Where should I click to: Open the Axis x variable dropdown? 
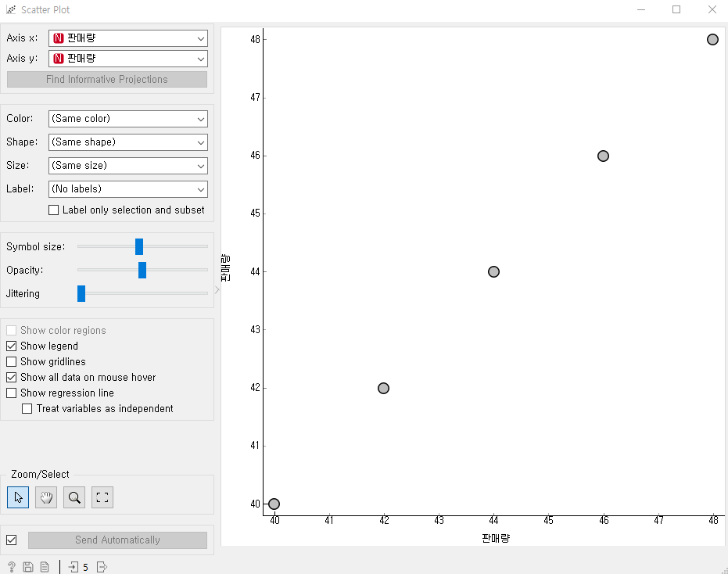[128, 38]
